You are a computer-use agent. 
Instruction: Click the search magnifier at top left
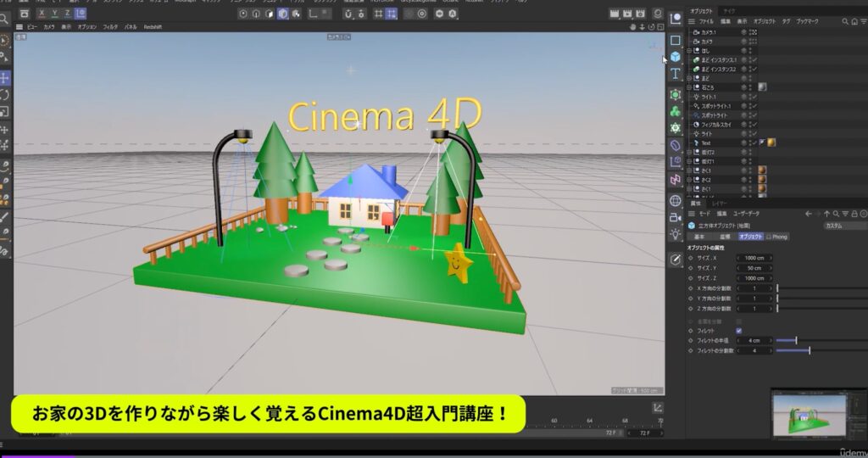(4, 20)
